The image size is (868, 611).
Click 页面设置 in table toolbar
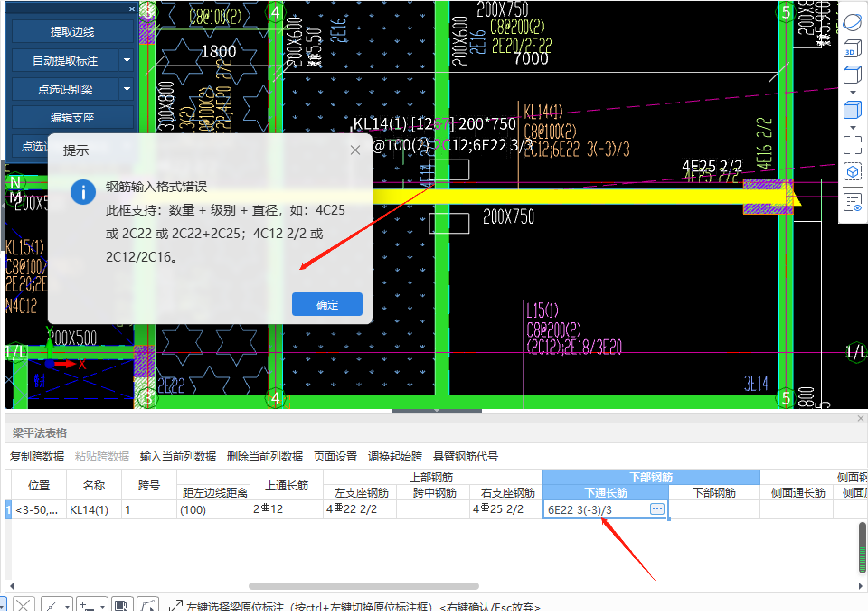click(x=335, y=456)
